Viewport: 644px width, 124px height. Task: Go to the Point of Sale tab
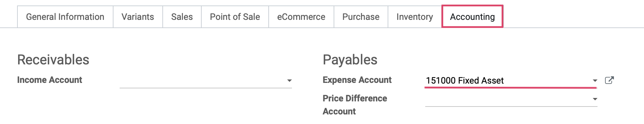click(x=235, y=17)
